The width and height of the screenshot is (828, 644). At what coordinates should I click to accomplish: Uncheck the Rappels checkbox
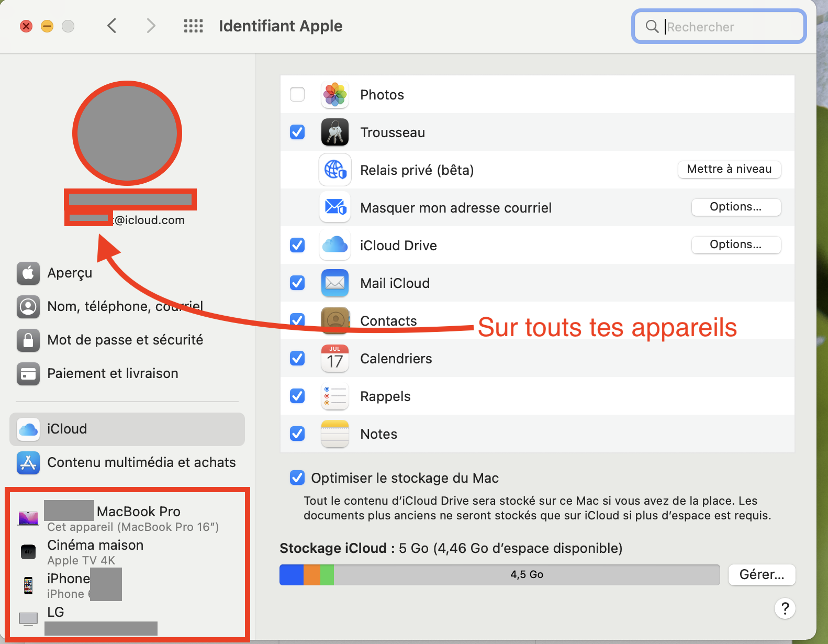click(x=297, y=396)
